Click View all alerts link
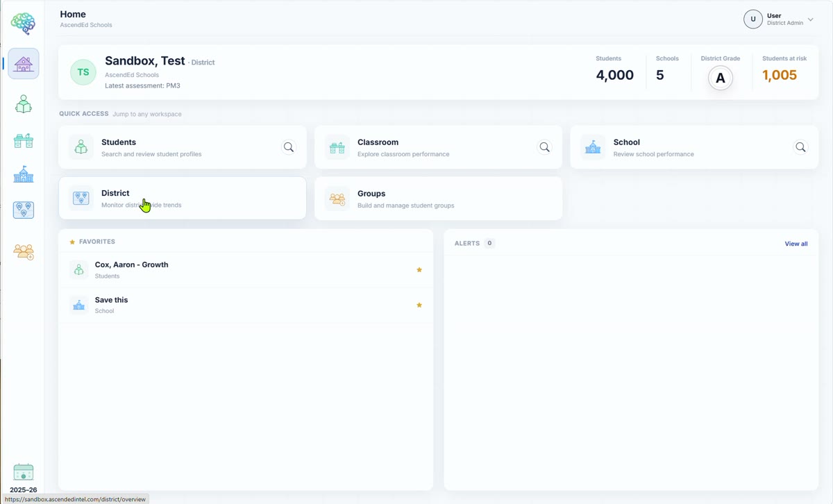This screenshot has width=833, height=504. [x=796, y=244]
